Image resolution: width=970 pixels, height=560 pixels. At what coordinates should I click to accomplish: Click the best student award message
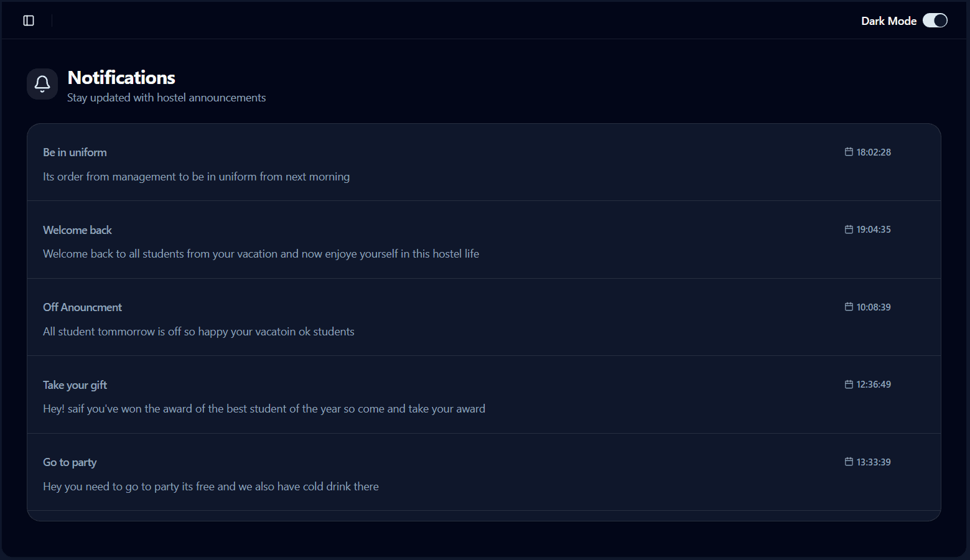click(x=264, y=409)
